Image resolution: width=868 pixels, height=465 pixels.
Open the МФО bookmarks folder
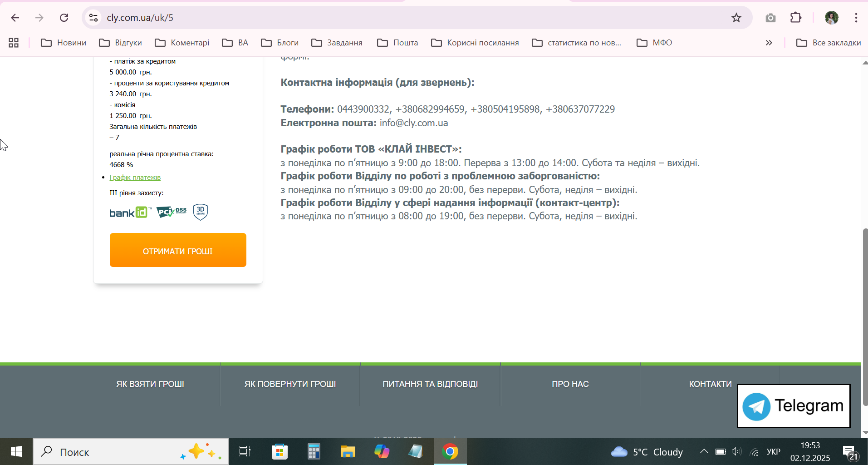point(654,43)
